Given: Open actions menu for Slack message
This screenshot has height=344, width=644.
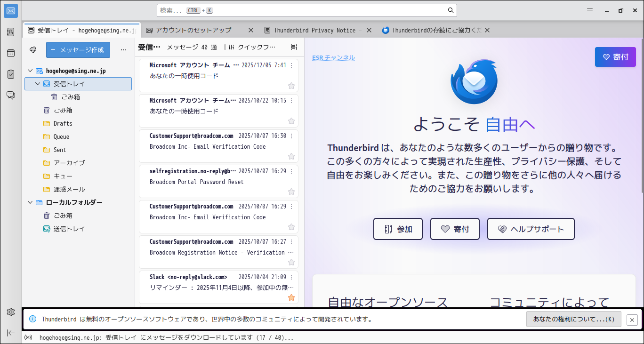Looking at the screenshot, I should tap(291, 277).
